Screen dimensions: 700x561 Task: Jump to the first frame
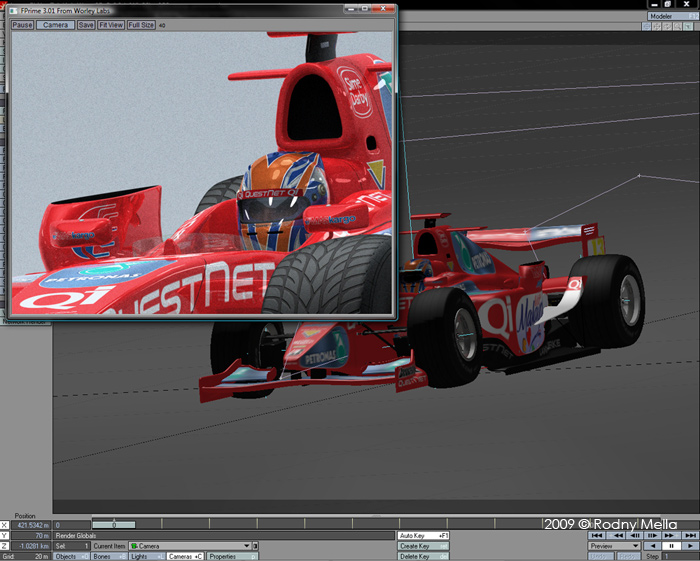[x=597, y=536]
